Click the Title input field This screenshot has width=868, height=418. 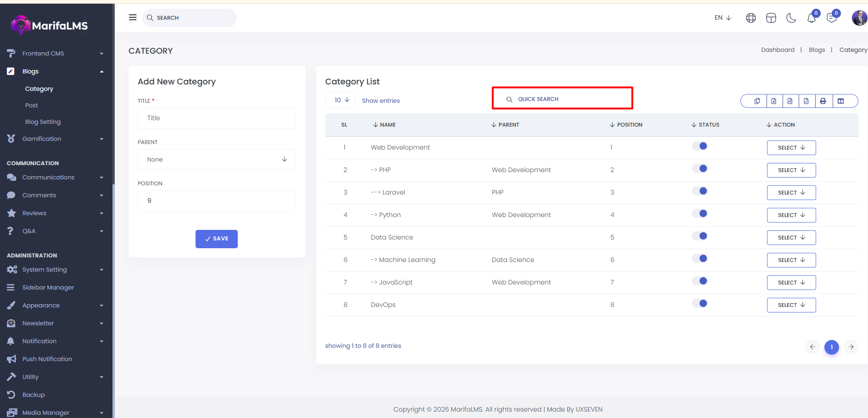pyautogui.click(x=217, y=118)
